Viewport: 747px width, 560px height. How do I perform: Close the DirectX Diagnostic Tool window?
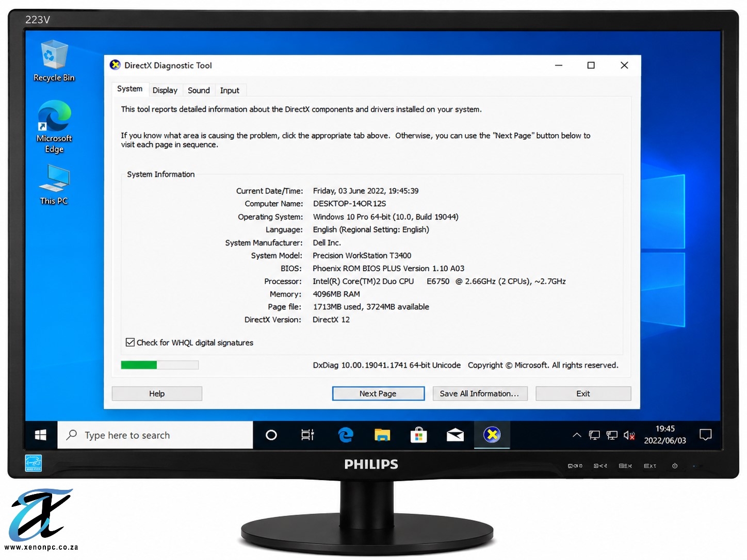tap(624, 65)
